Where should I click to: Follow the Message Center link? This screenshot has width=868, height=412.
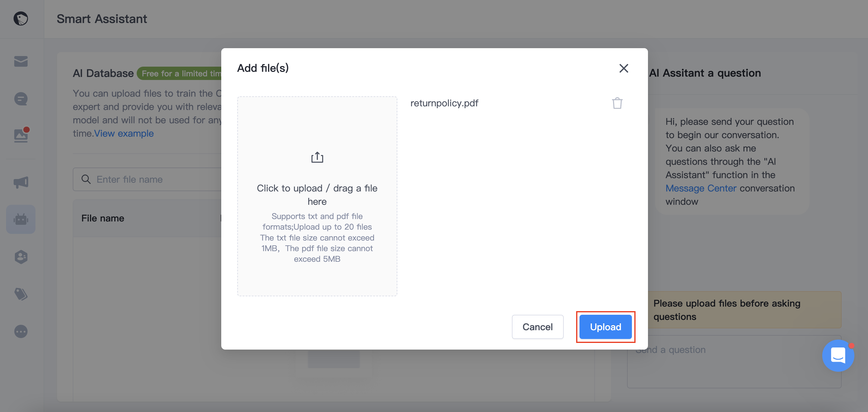click(x=701, y=188)
